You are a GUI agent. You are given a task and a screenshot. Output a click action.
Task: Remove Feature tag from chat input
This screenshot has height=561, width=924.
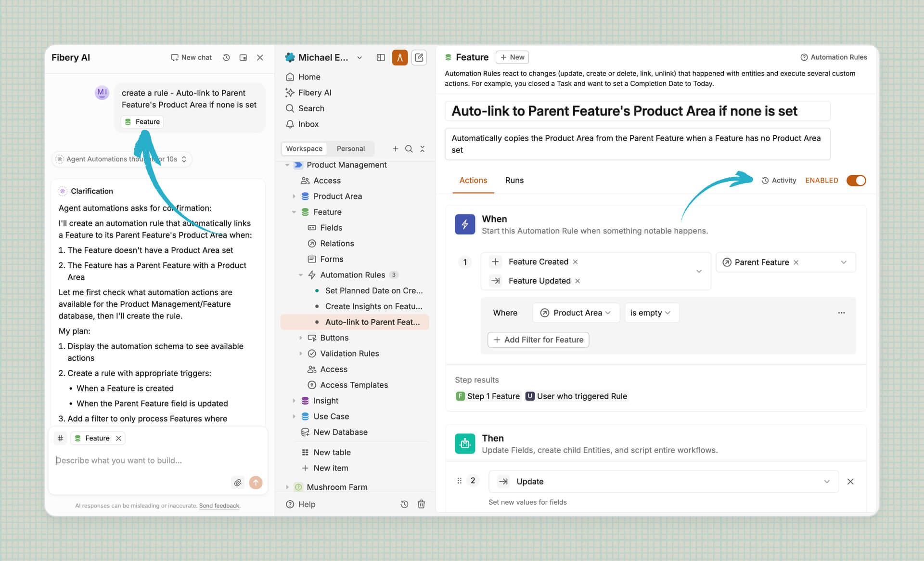pos(118,438)
